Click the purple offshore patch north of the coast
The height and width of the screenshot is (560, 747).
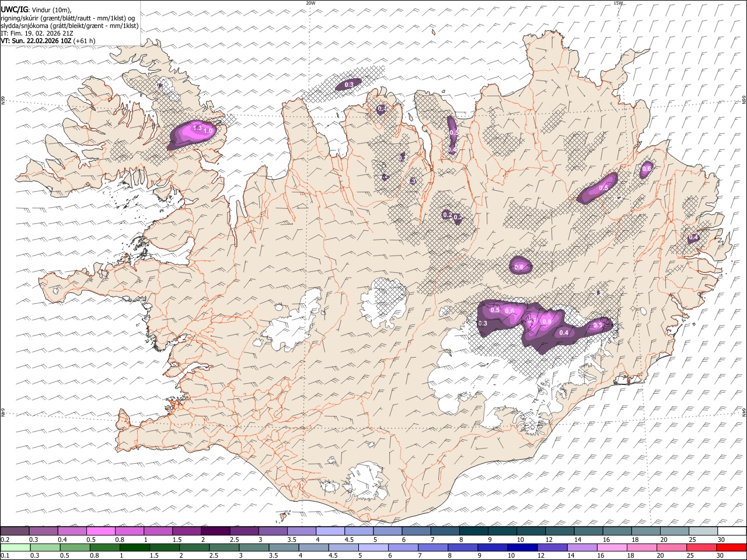(x=348, y=85)
